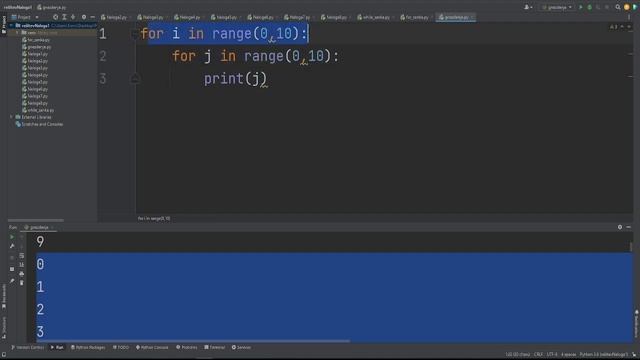640x360 pixels.
Task: Click the print icon in Run panel
Action: (22, 273)
